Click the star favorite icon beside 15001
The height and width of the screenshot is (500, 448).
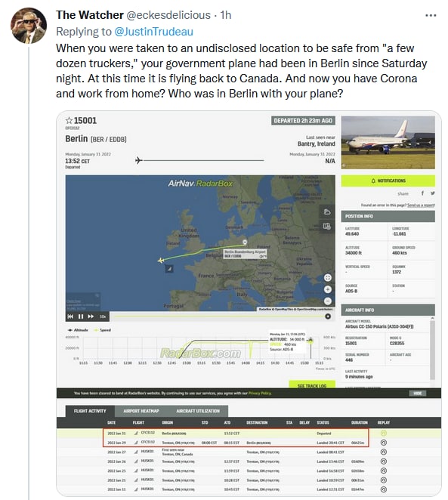(x=69, y=121)
